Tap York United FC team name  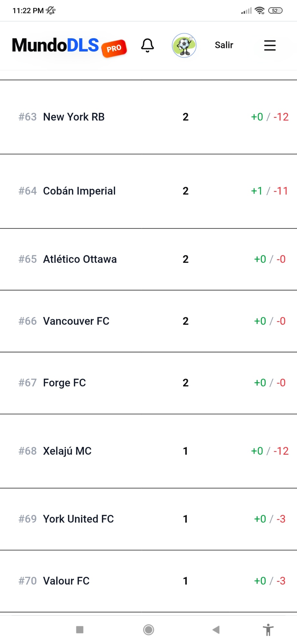[79, 519]
